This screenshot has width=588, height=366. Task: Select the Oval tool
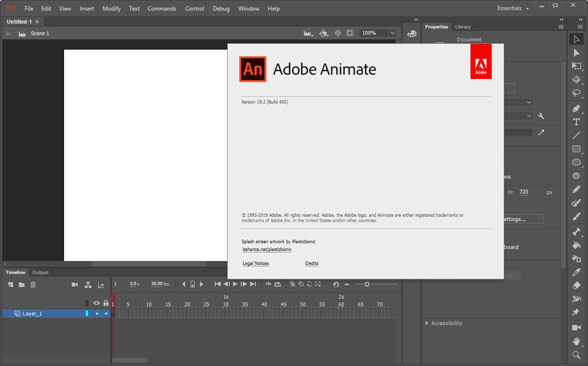pyautogui.click(x=576, y=162)
